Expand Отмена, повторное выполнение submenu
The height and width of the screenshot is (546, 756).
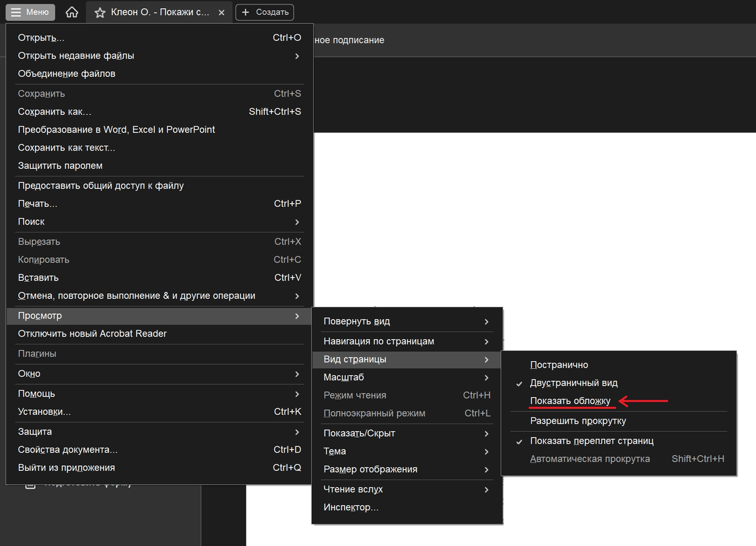coord(159,296)
